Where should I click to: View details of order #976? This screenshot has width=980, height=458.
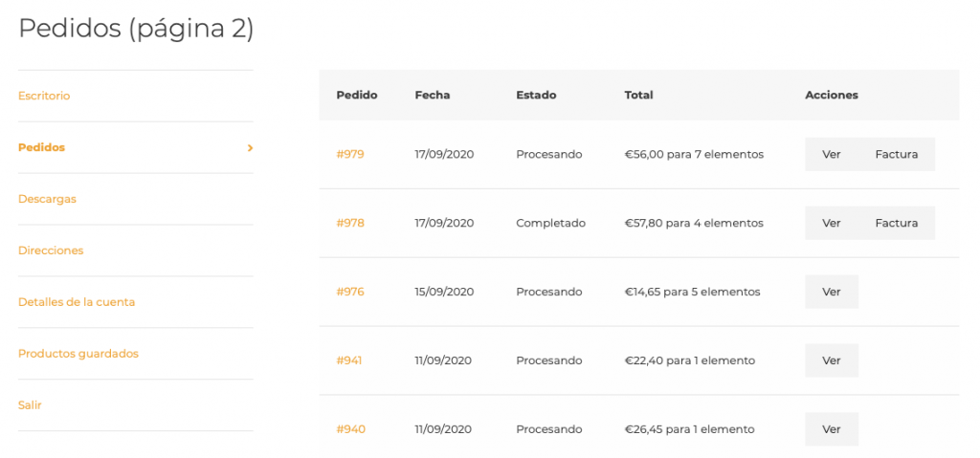pyautogui.click(x=832, y=292)
